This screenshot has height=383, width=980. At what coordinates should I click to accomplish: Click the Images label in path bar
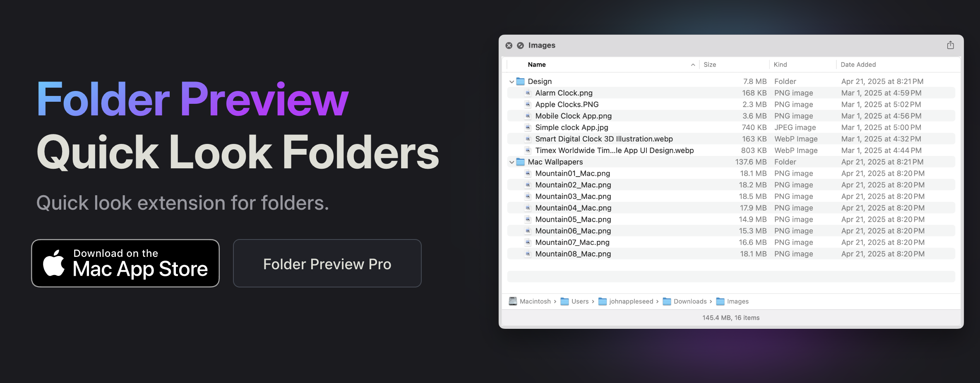[738, 302]
